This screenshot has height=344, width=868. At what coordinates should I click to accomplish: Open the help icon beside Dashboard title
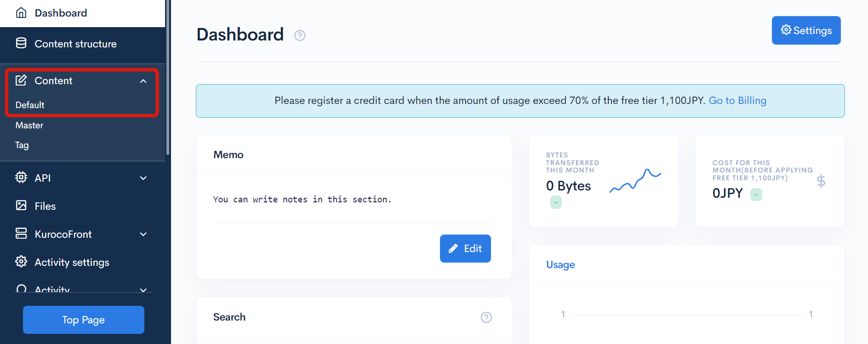300,35
